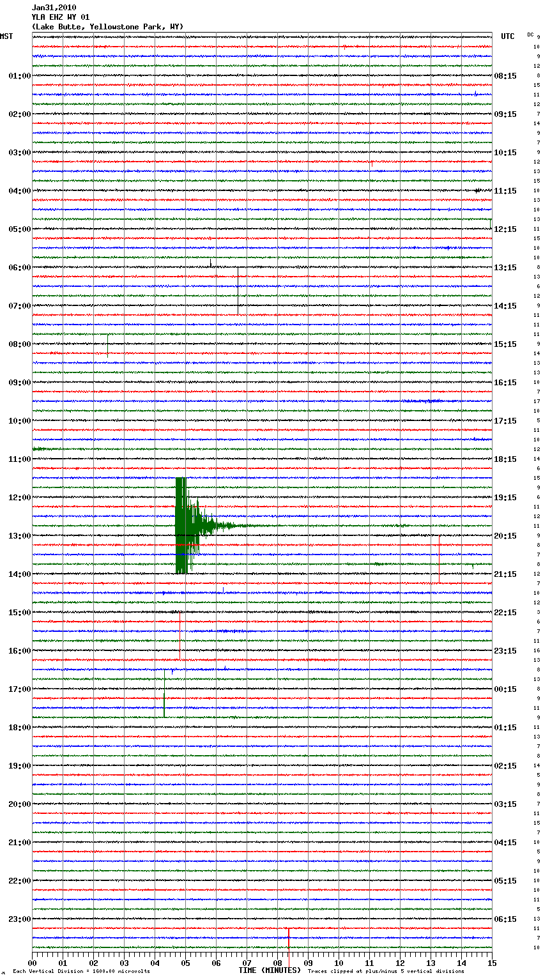
Task: Click the UTC time zone header
Action: pos(508,36)
